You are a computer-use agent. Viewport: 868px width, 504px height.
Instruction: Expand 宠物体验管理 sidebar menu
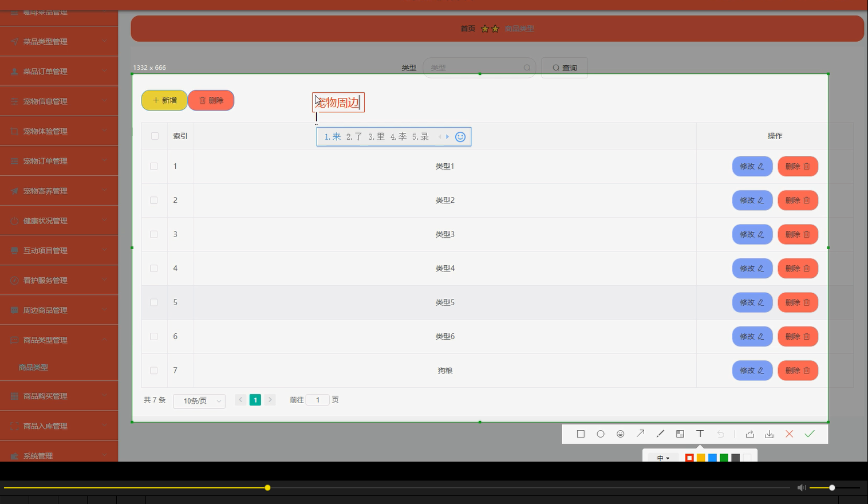[59, 131]
